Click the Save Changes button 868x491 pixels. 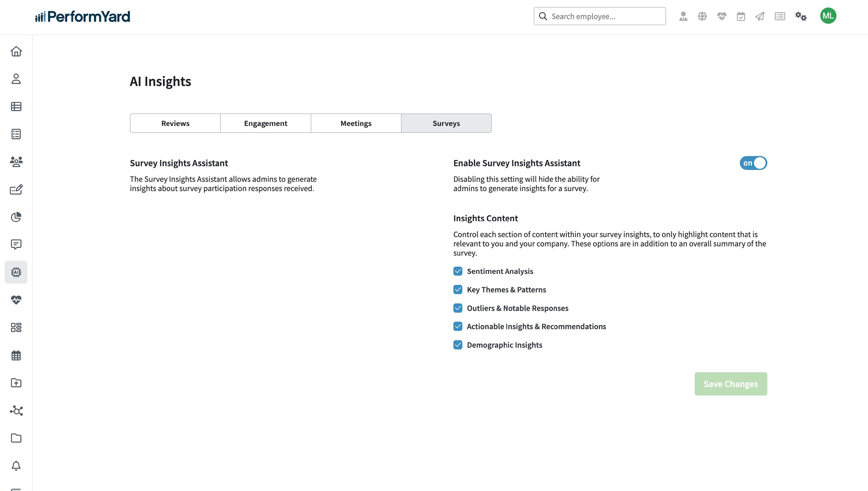click(731, 384)
